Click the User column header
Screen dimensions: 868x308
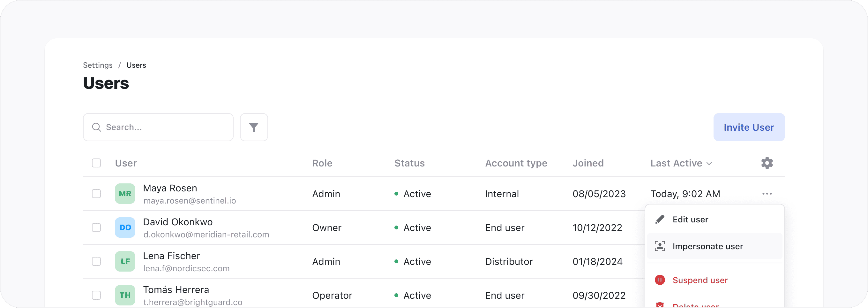tap(126, 163)
